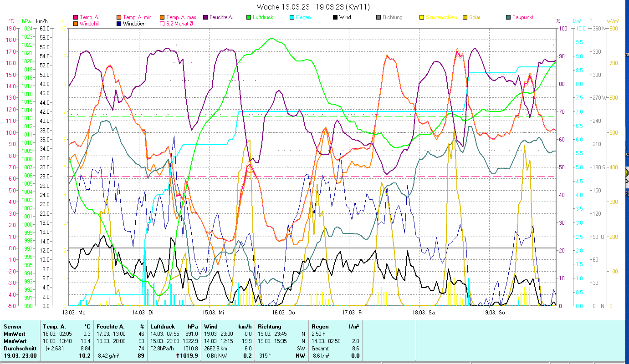
Task: Select the teal Taupunkt legend swatch
Action: (x=508, y=17)
